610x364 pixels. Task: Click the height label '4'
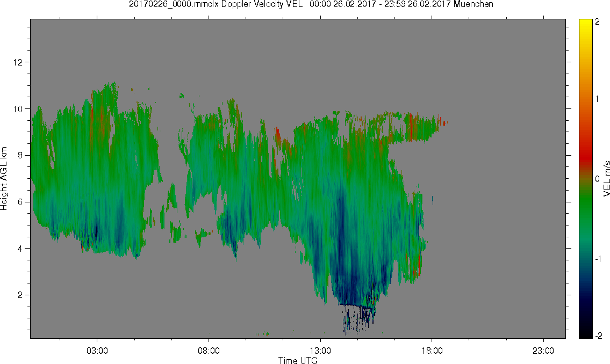(x=20, y=249)
